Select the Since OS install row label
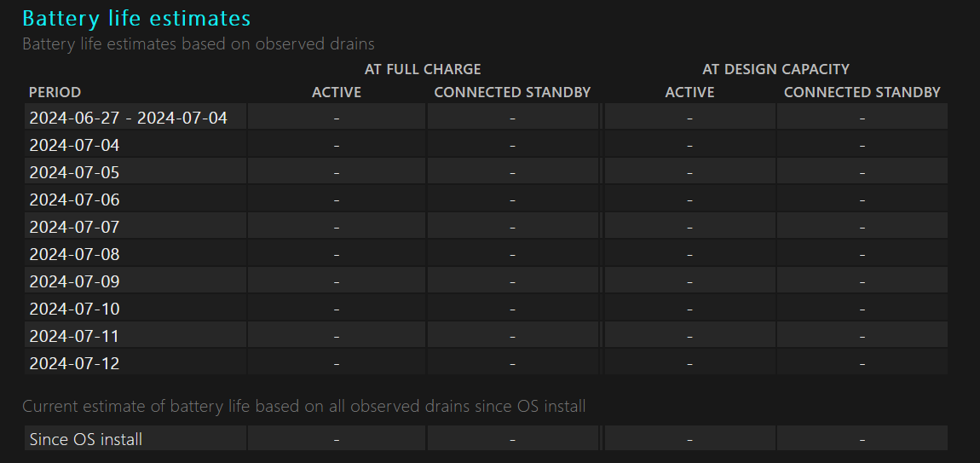This screenshot has width=980, height=463. [x=86, y=439]
